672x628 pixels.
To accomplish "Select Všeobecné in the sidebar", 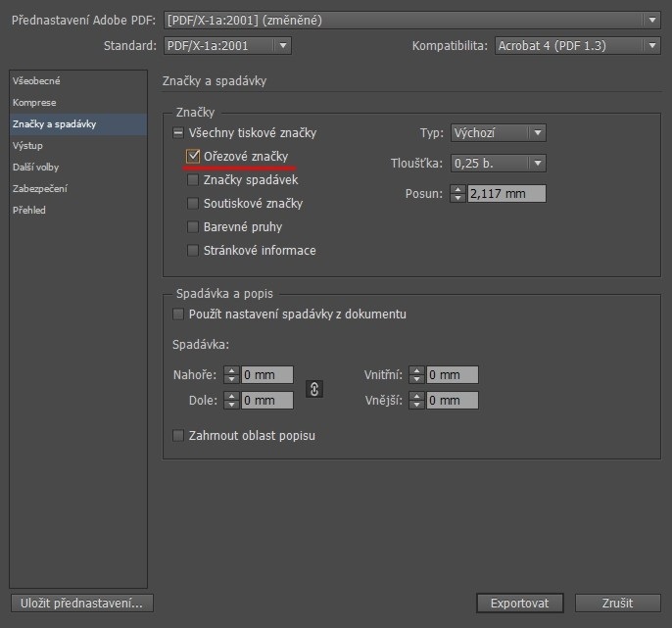I will [x=78, y=81].
